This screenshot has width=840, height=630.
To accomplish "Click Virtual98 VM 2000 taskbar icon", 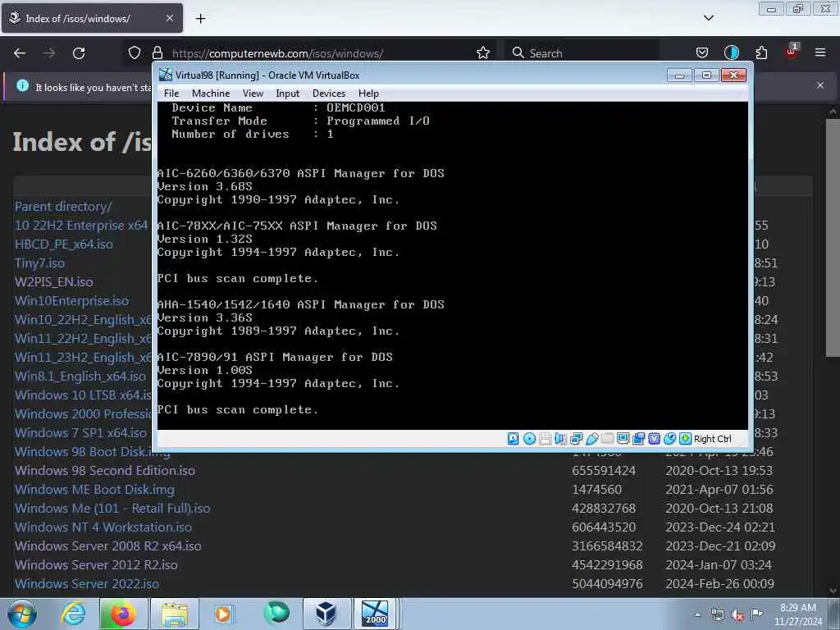I will point(374,614).
